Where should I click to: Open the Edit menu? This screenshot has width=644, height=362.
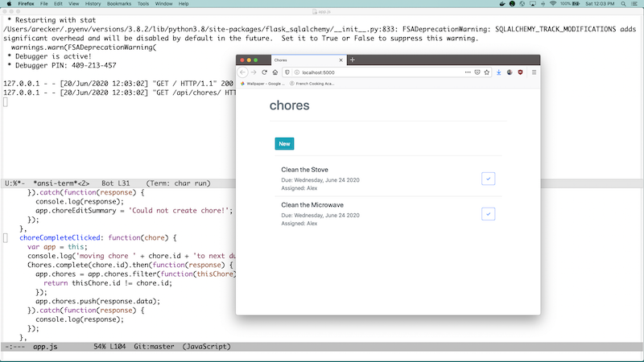pyautogui.click(x=58, y=4)
